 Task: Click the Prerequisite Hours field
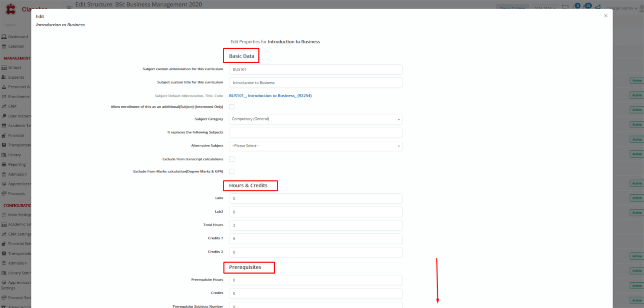315,280
